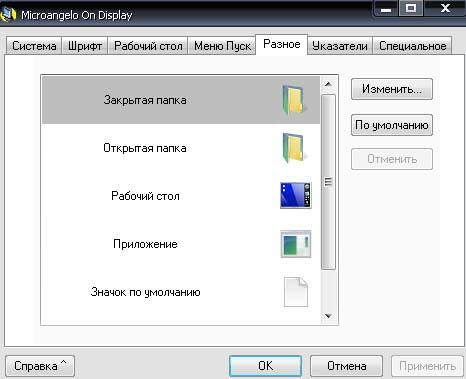
Task: Select the Рабочий стол list entry
Action: (181, 196)
